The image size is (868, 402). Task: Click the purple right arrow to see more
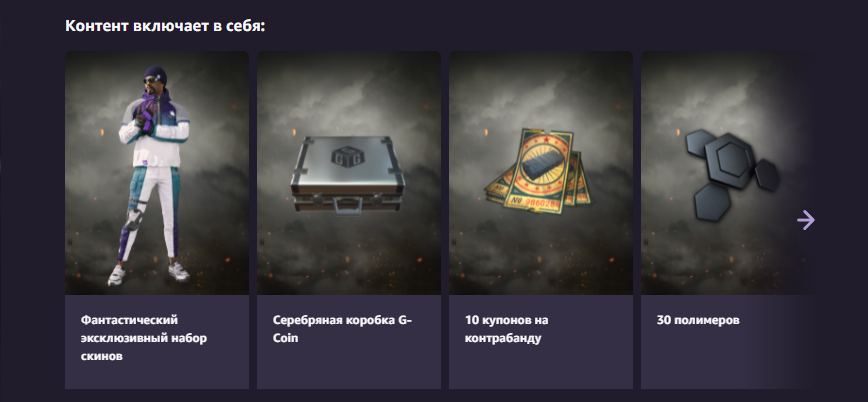click(x=805, y=220)
